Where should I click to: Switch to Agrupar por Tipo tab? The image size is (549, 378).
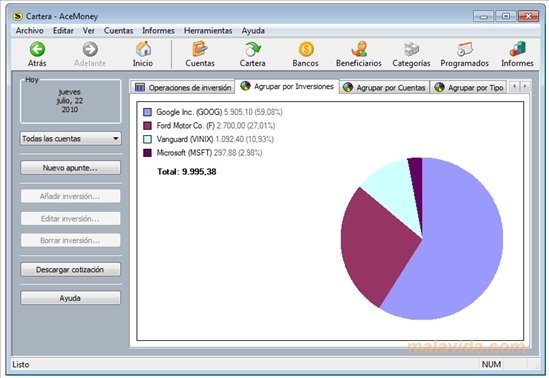tap(468, 88)
